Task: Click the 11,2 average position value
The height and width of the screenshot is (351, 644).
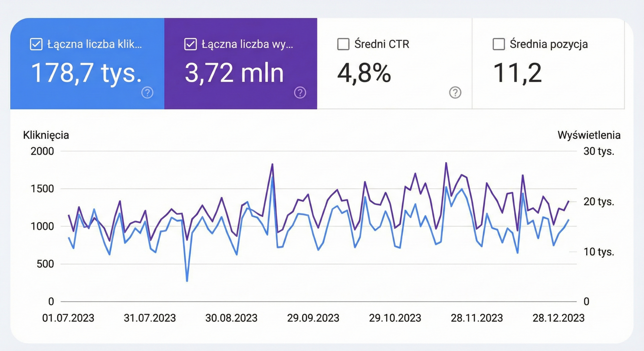Action: [517, 73]
